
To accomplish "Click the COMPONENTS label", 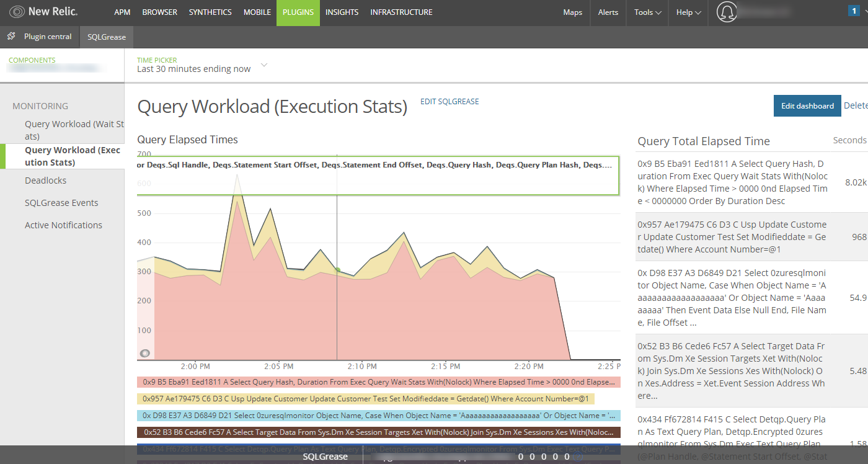I will coord(32,60).
